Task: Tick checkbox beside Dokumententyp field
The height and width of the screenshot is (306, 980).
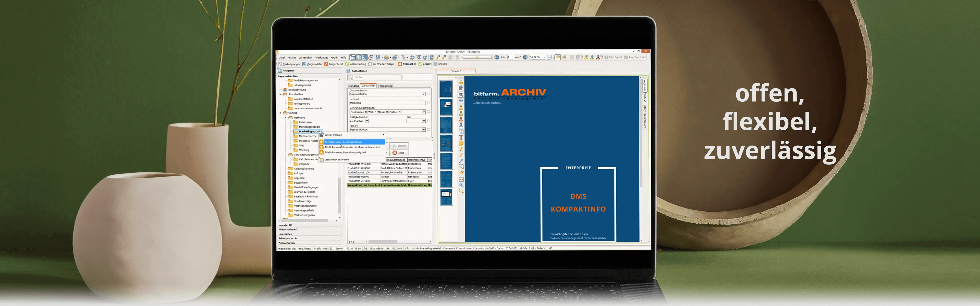Action: click(x=429, y=94)
